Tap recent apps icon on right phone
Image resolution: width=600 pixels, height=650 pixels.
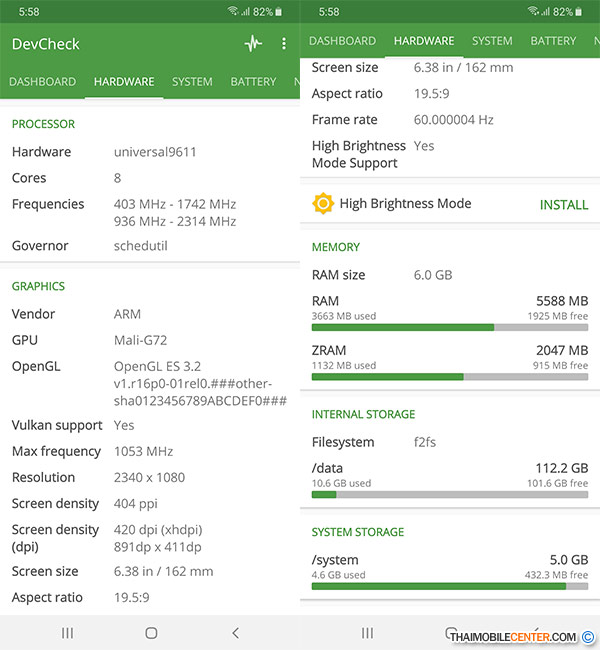(368, 633)
